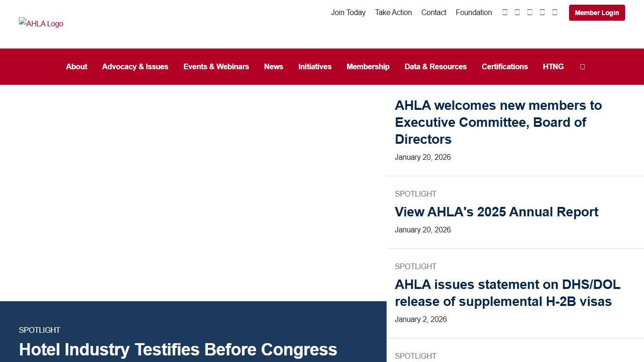644x362 pixels.
Task: Open the Join Today link
Action: (x=348, y=12)
